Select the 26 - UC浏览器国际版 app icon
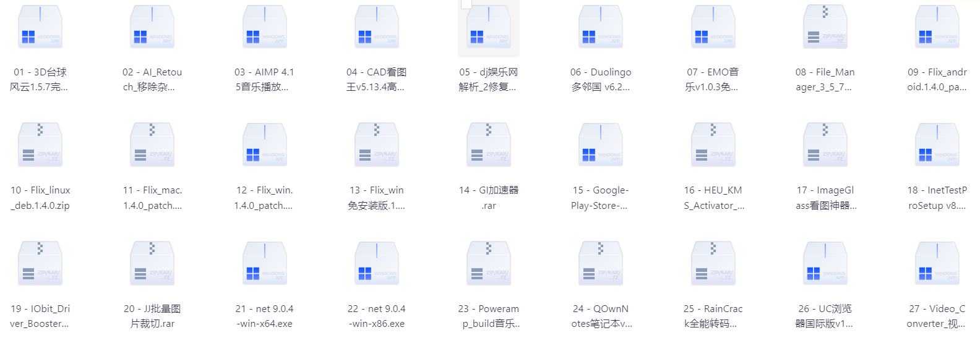This screenshot has width=980, height=338. (x=825, y=264)
